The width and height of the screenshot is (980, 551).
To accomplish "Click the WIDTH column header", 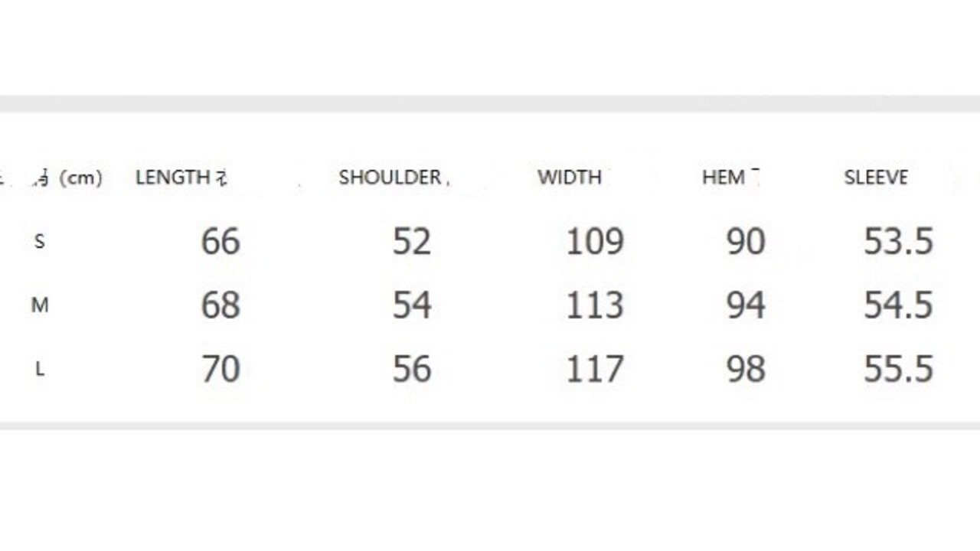I will tap(569, 178).
